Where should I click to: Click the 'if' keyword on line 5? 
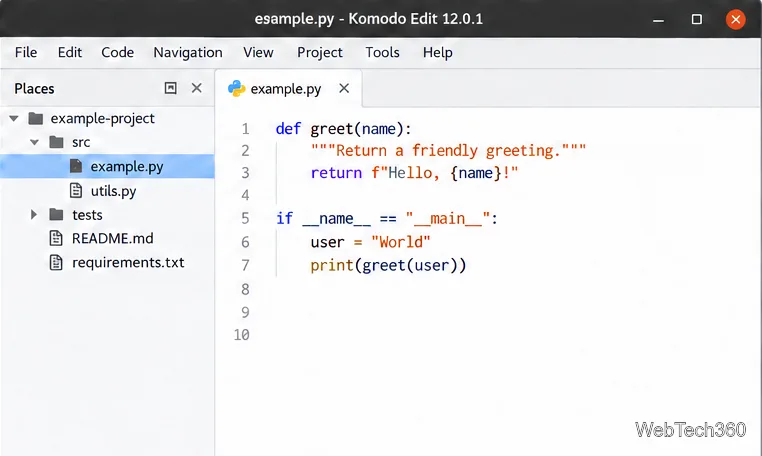[x=284, y=218]
